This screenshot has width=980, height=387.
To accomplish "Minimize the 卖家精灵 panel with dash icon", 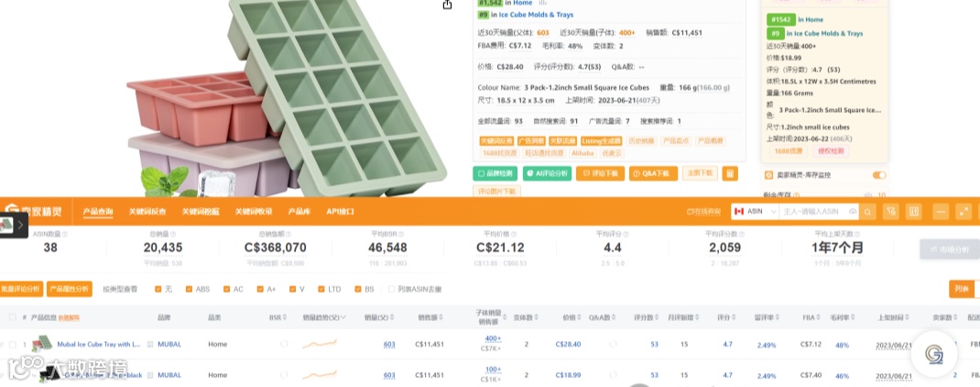I will pyautogui.click(x=941, y=212).
